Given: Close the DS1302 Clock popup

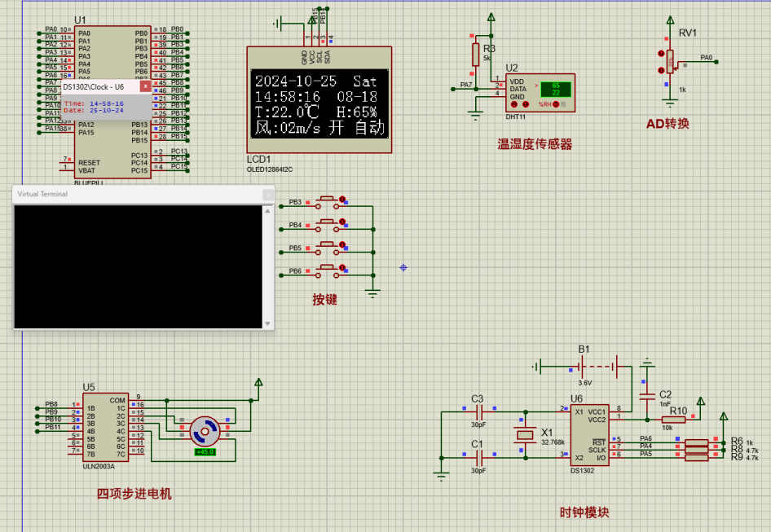Looking at the screenshot, I should tap(145, 86).
